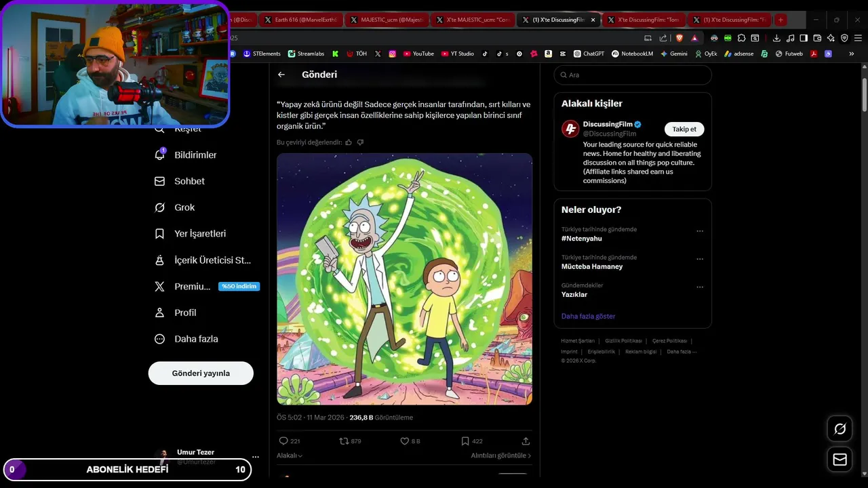The image size is (868, 488).
Task: Open Gizlilik Politikası footer link
Action: coord(623,341)
